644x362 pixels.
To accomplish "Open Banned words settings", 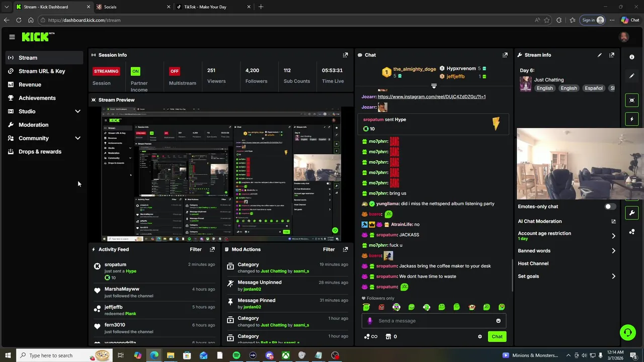I will 567,251.
